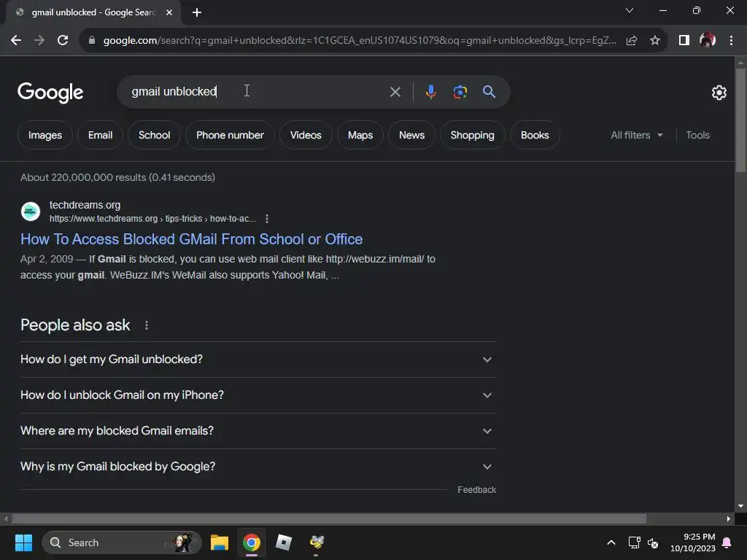Open notifications bell icon
The image size is (747, 560).
727,542
